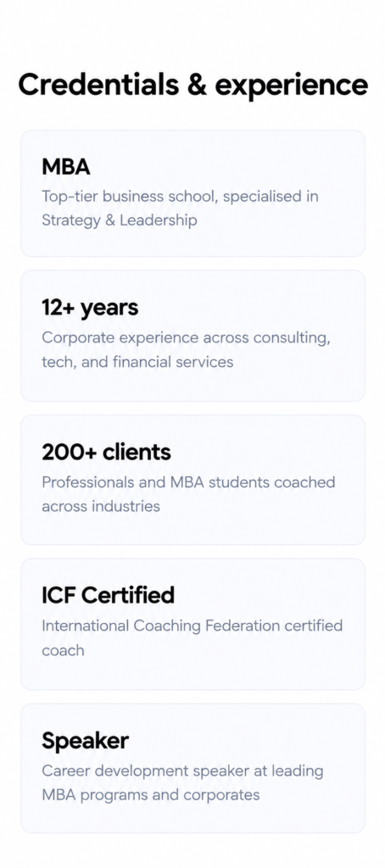The image size is (385, 868).
Task: Select the 200+ clients card title
Action: tap(106, 453)
